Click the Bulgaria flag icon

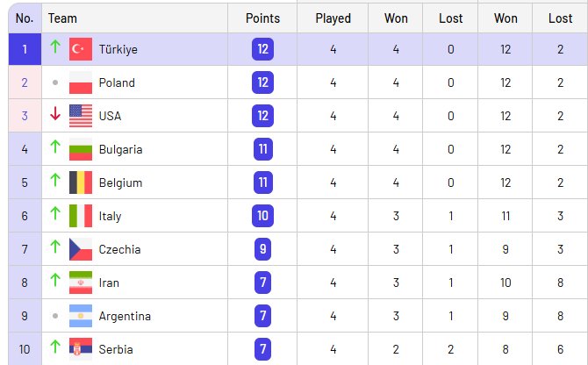coord(81,149)
